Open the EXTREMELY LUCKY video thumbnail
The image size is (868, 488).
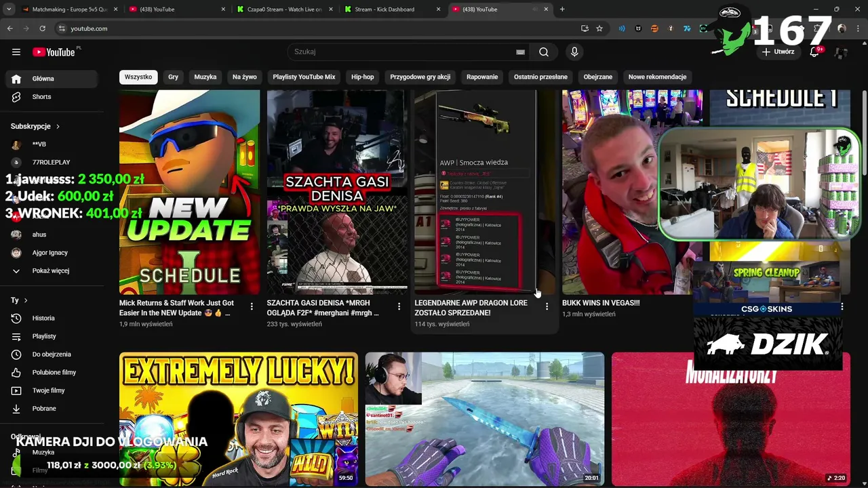[239, 419]
